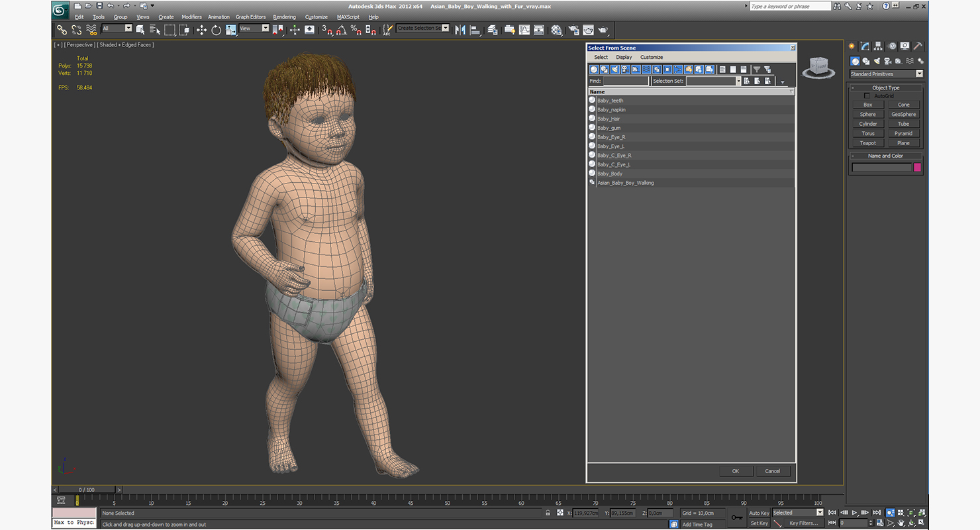Click the Mirror tool icon
Image resolution: width=980 pixels, height=530 pixels.
[x=460, y=30]
